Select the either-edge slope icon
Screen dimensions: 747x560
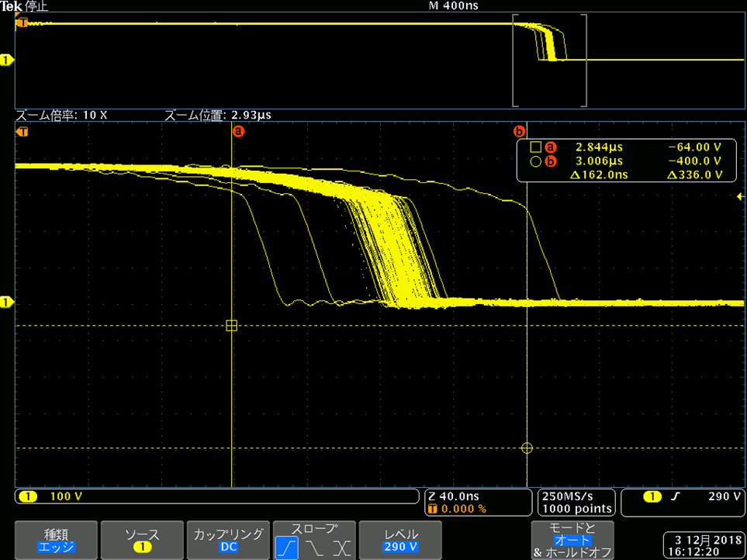[341, 547]
